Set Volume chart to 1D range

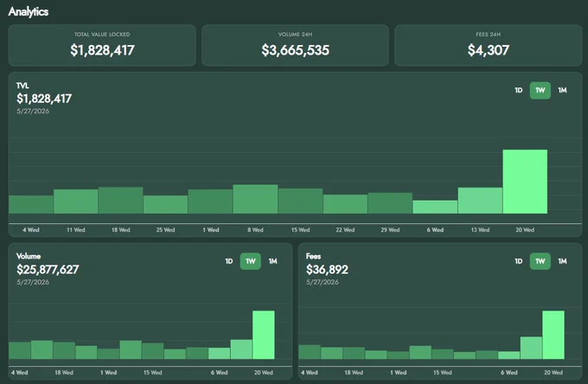(229, 261)
